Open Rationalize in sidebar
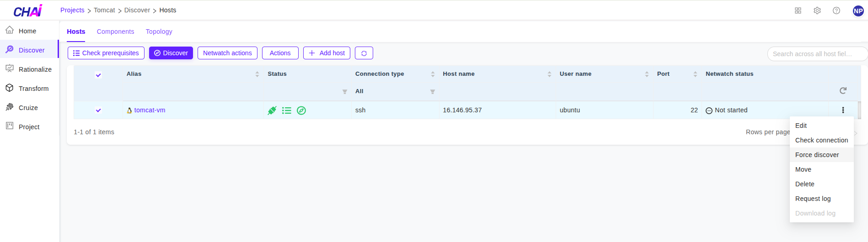Image resolution: width=868 pixels, height=242 pixels. click(29, 69)
